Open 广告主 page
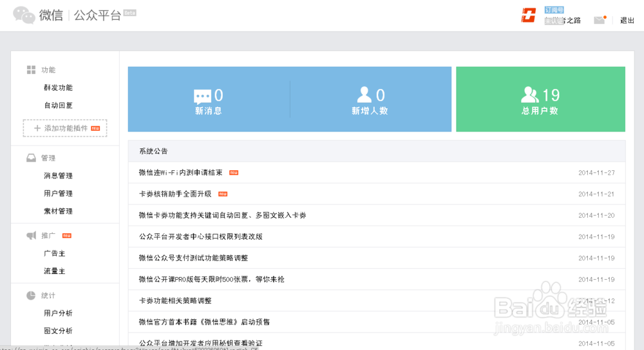Screen dimensions: 644x350 point(55,253)
